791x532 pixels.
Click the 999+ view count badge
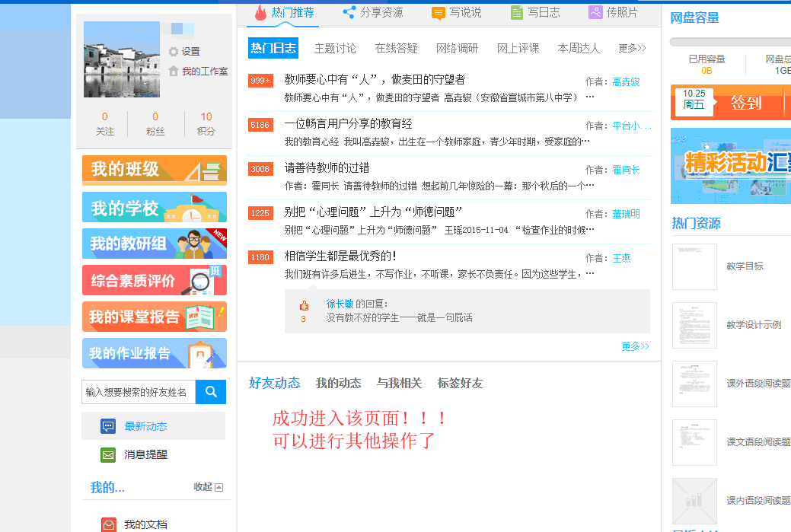260,81
